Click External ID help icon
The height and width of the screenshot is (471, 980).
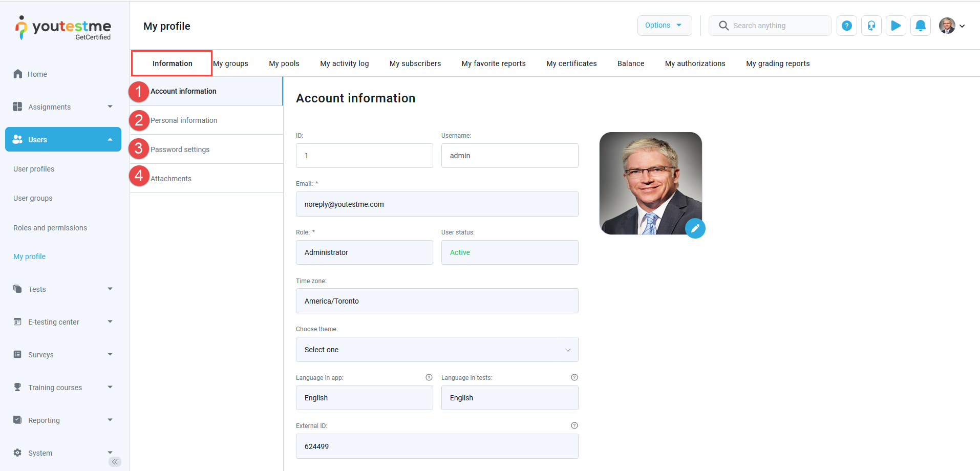[x=574, y=425]
